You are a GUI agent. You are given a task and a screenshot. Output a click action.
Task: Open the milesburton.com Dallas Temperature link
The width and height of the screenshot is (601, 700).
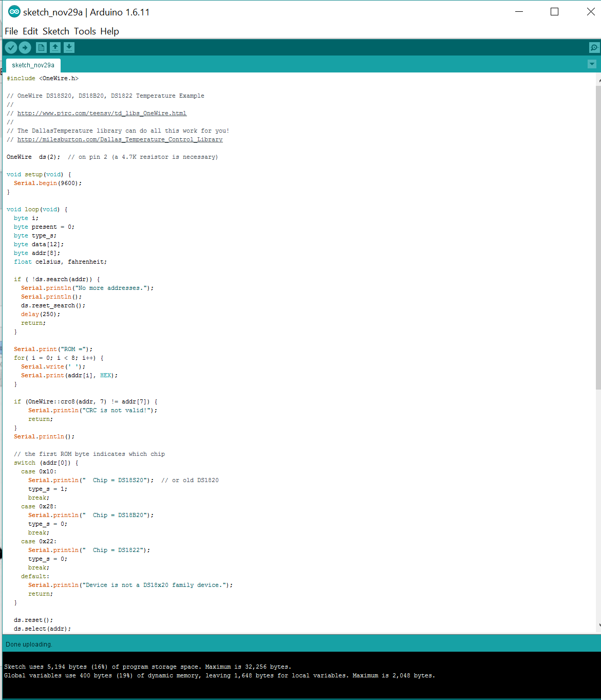coord(120,139)
